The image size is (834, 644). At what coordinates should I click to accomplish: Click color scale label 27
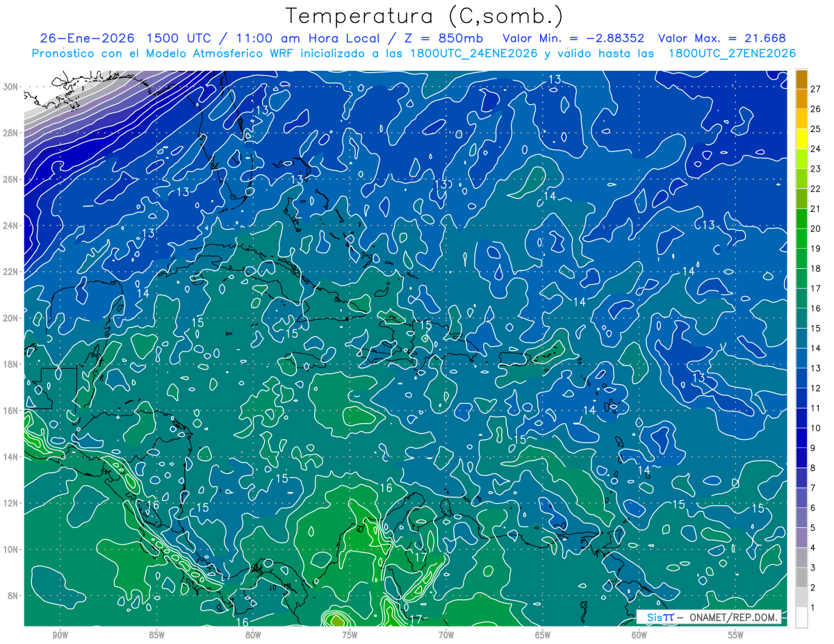click(816, 88)
